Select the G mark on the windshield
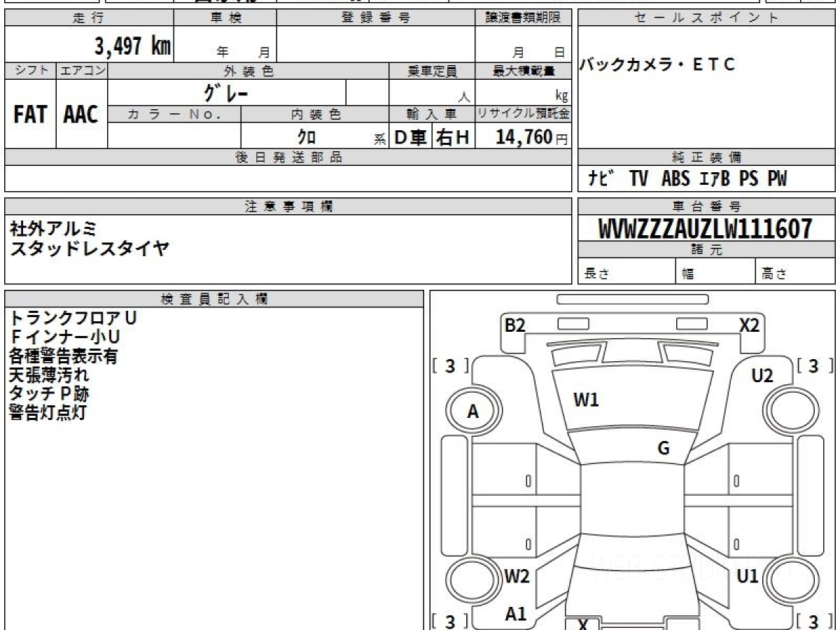The image size is (840, 630). point(664,448)
